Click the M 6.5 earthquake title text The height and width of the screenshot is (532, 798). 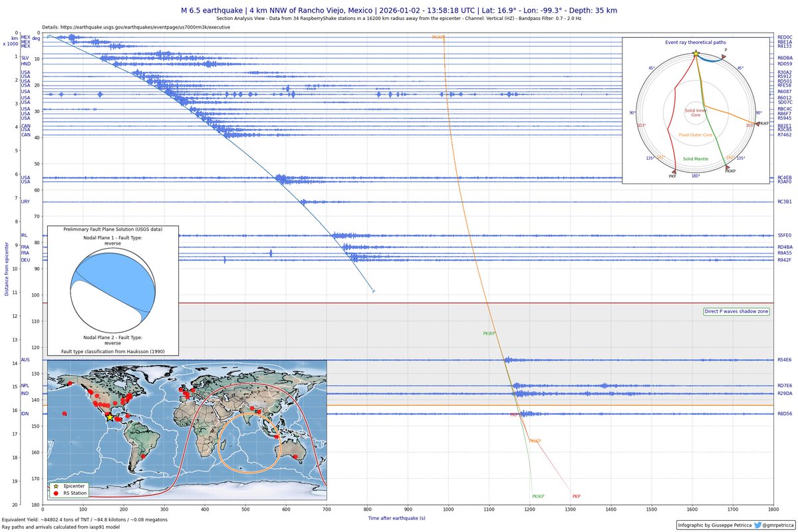(x=399, y=10)
